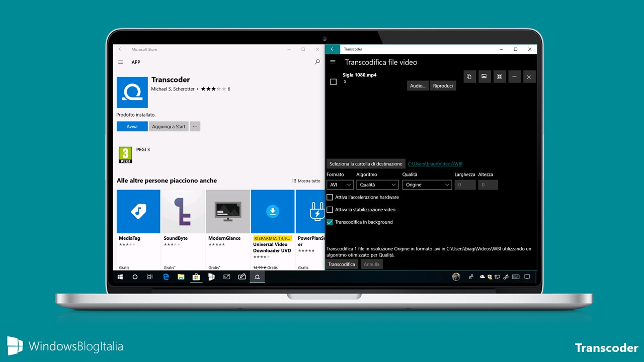This screenshot has width=644, height=362.
Task: Open the Transcoder hamburger menu
Action: click(333, 62)
